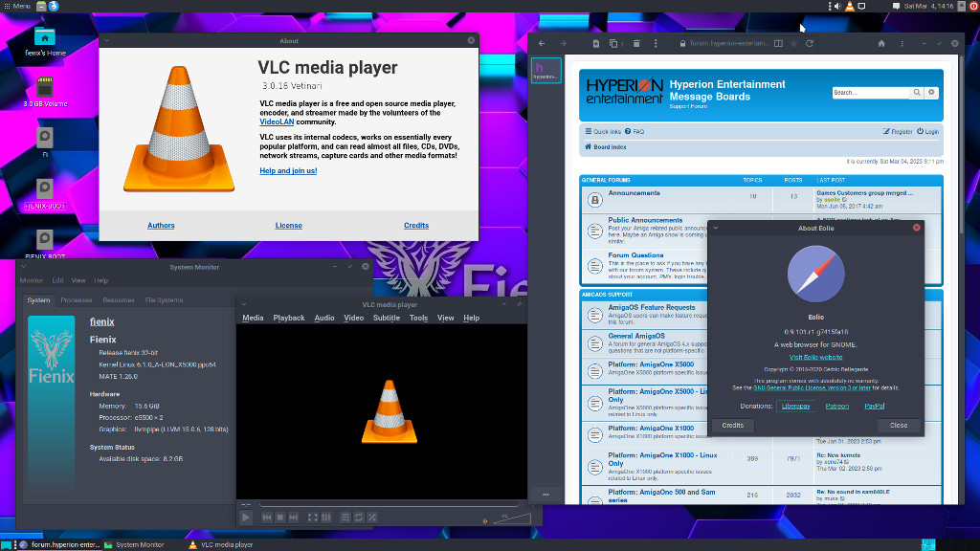Screen dimensions: 980x551
Task: Toggle VLC fullscreen mode icon
Action: [x=313, y=518]
